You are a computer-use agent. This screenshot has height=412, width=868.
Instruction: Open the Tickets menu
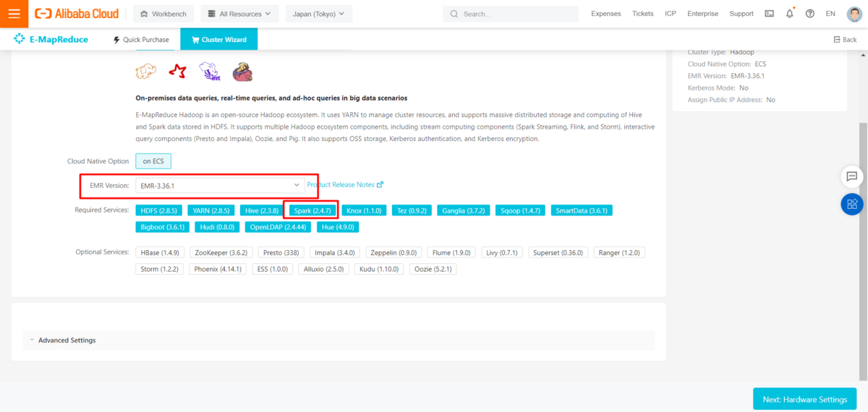[642, 14]
